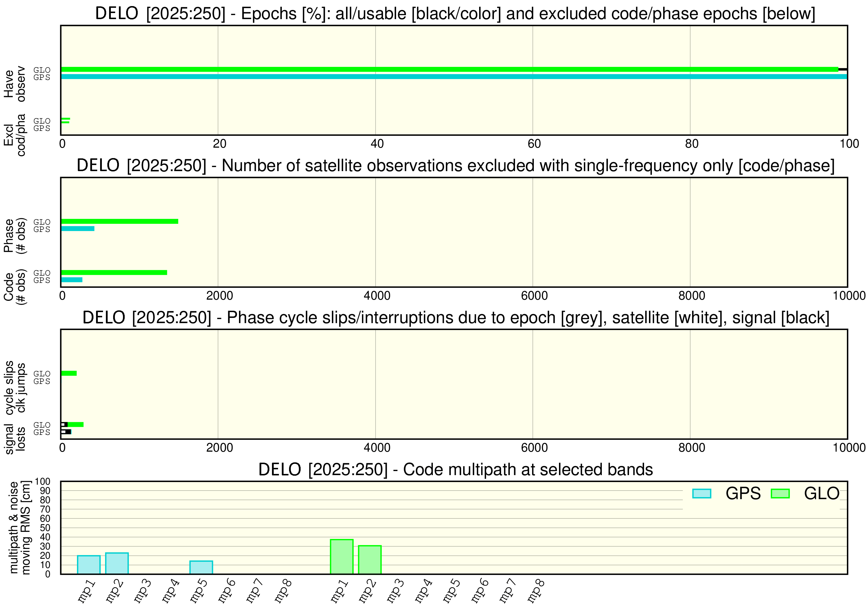Click 4000 tick on cycle slips axis
Screen dimensions: 868x608
pos(377,448)
